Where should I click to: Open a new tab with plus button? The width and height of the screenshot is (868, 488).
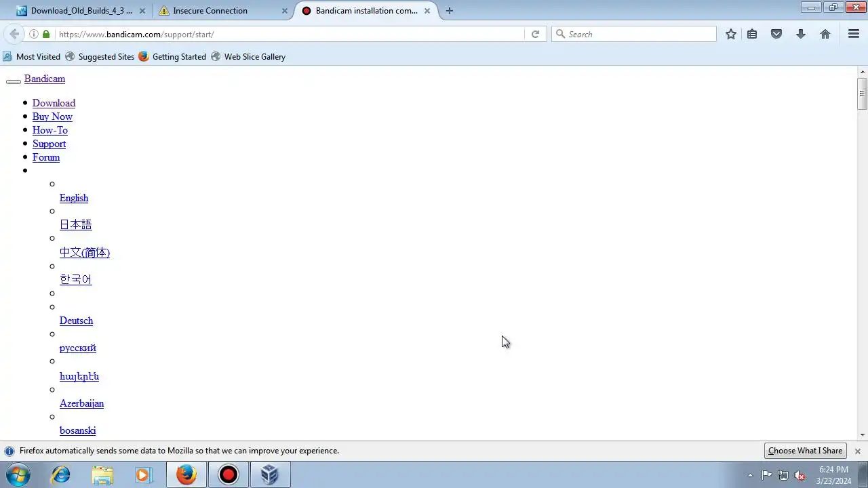pos(449,11)
